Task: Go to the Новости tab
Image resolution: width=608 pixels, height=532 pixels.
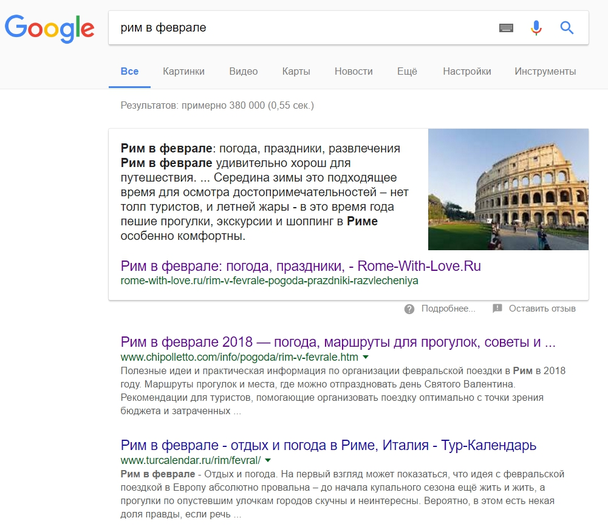Action: [x=353, y=72]
